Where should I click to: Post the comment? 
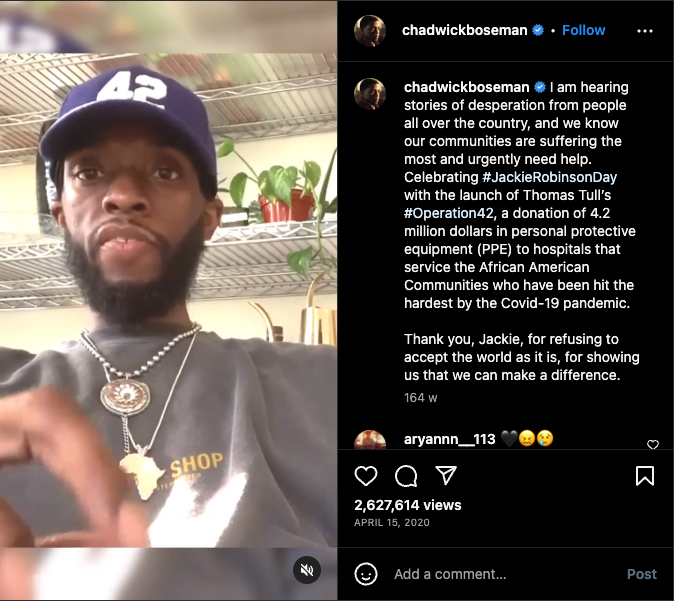point(642,574)
